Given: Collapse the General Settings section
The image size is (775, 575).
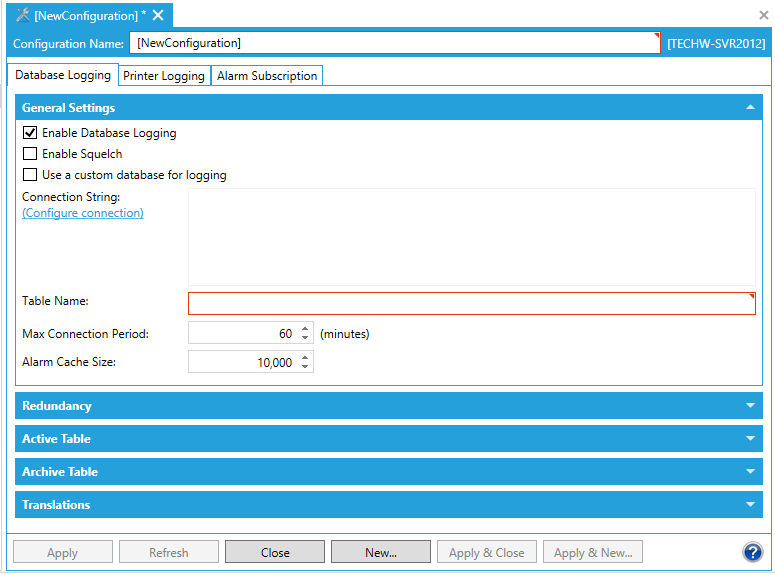Looking at the screenshot, I should (749, 108).
